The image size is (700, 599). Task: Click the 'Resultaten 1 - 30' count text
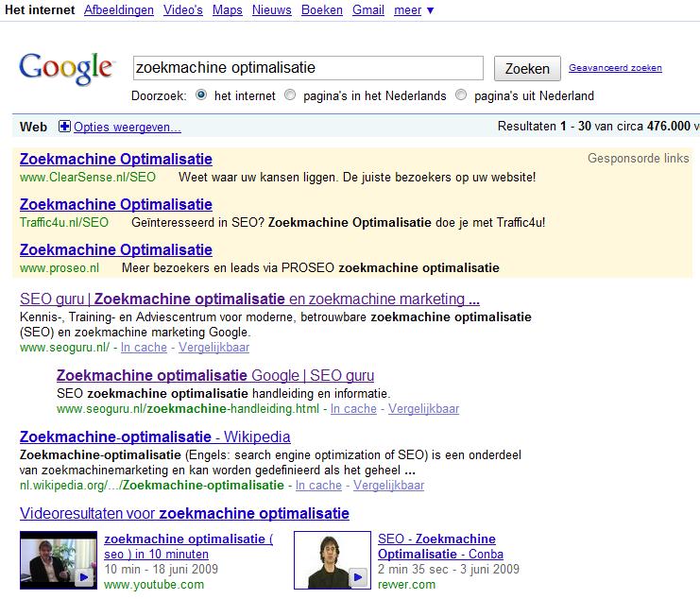pos(545,126)
